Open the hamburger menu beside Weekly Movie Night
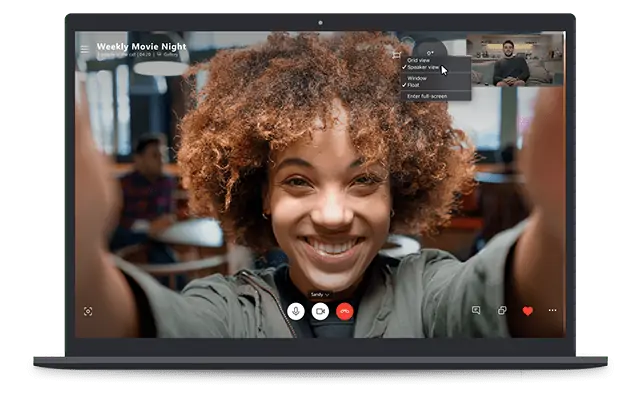Image resolution: width=641 pixels, height=394 pixels. click(85, 49)
